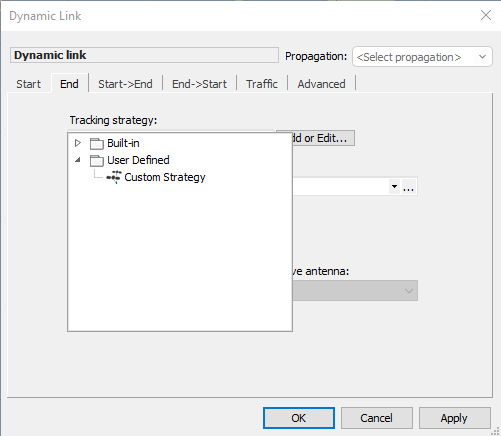Click the ellipsis browse button
Screen dimensions: 501x436
pyautogui.click(x=409, y=187)
